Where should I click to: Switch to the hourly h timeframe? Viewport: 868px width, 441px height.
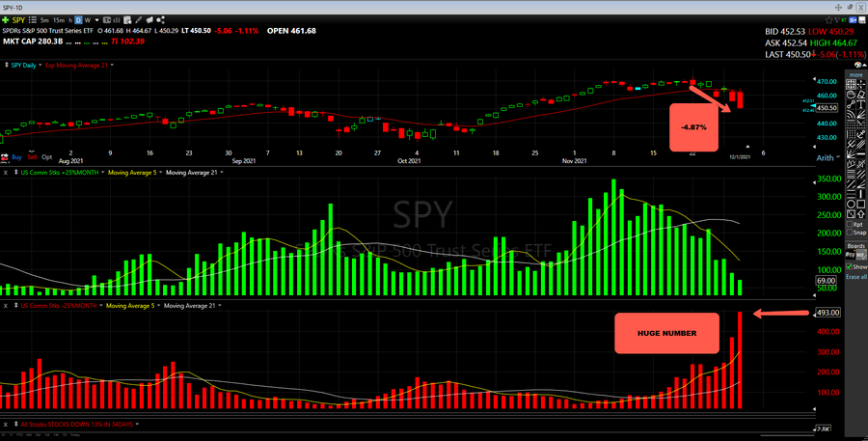[x=70, y=20]
